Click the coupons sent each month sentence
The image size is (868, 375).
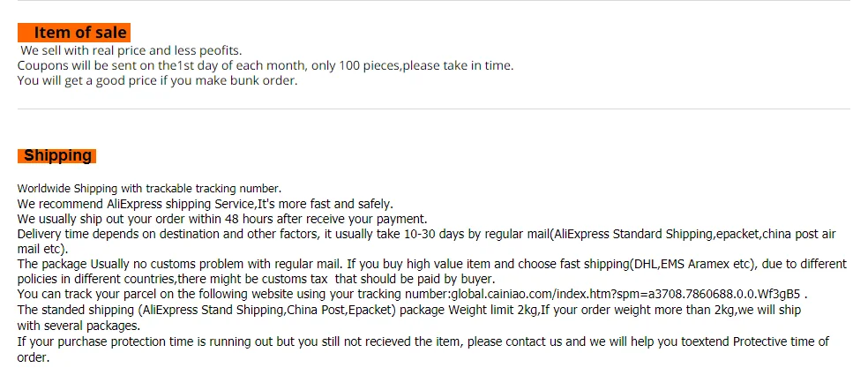[x=265, y=65]
